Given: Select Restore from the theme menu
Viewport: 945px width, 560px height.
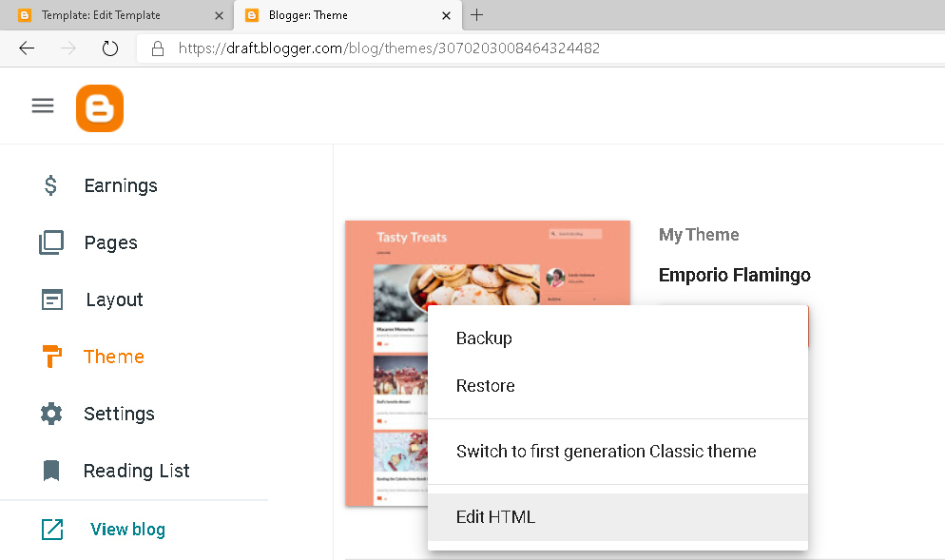Looking at the screenshot, I should coord(485,385).
